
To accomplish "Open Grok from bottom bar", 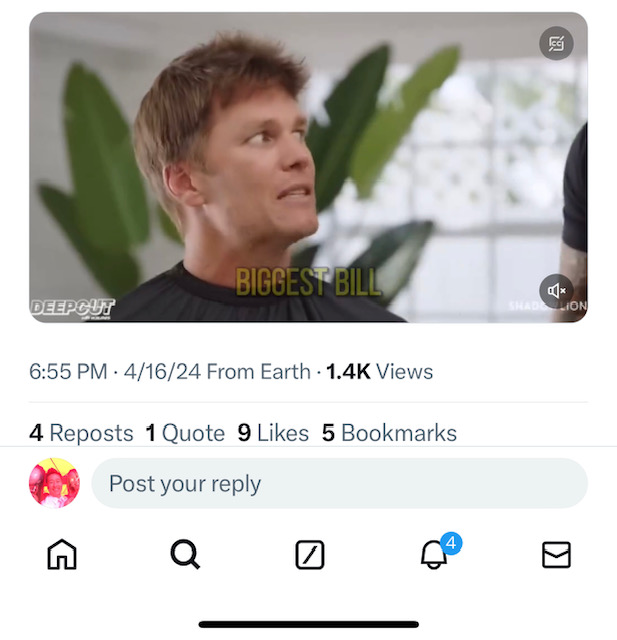I will (x=310, y=555).
